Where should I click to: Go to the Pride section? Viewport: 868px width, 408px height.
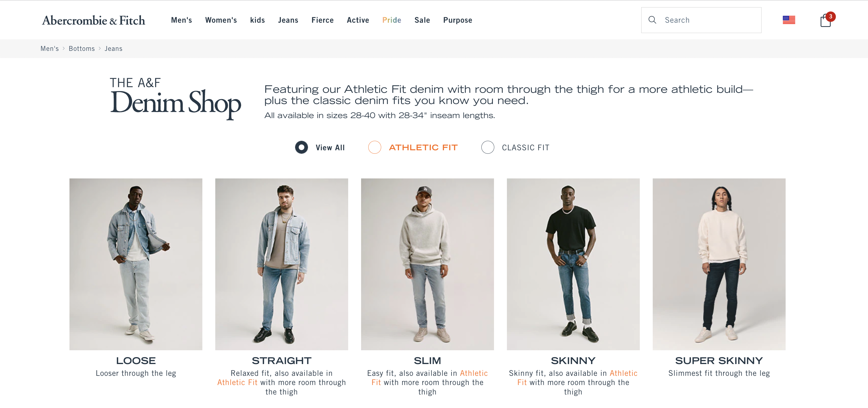[392, 20]
